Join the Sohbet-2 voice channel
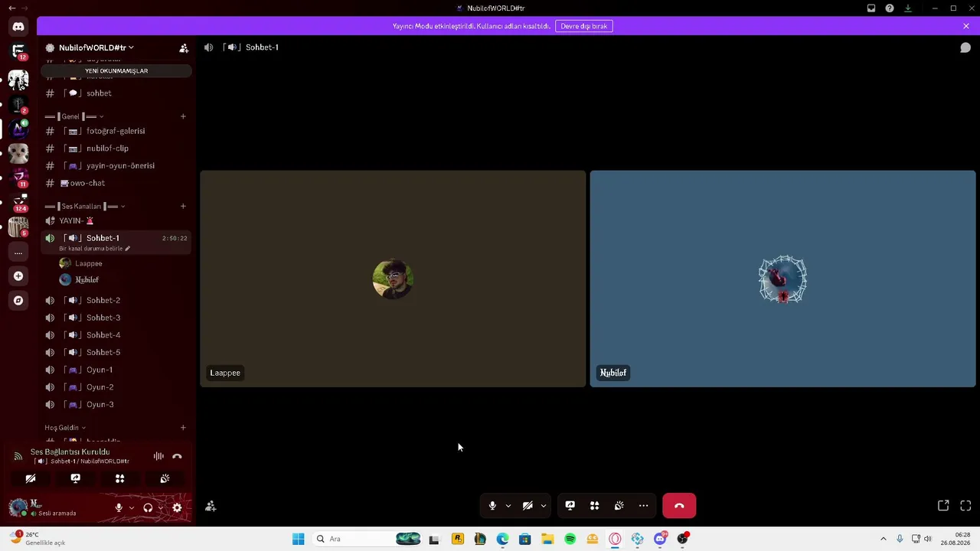Screen dimensions: 980x551 [116, 301]
